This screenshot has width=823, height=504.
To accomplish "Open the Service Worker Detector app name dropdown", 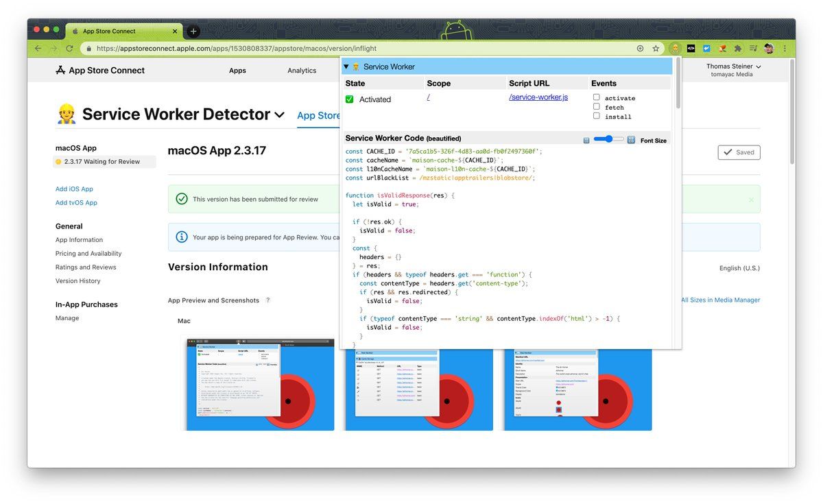I will pyautogui.click(x=279, y=114).
